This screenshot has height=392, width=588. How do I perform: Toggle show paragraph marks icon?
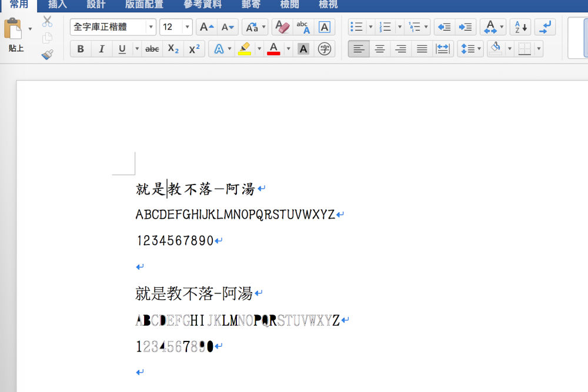tap(545, 27)
